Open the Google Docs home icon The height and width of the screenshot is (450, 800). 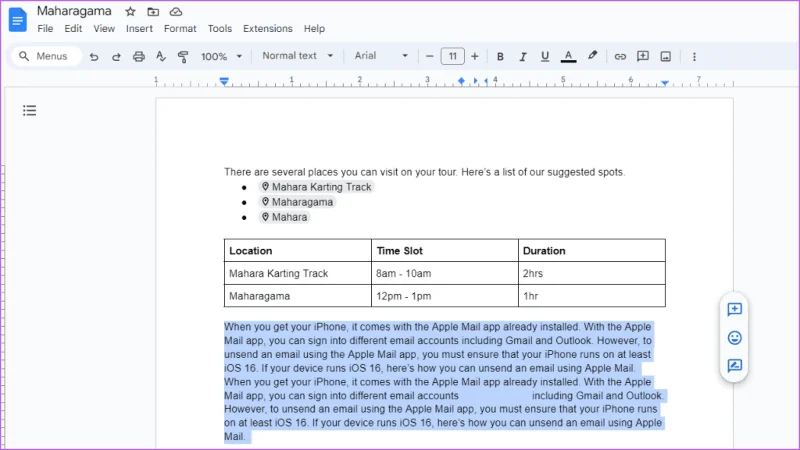(18, 20)
